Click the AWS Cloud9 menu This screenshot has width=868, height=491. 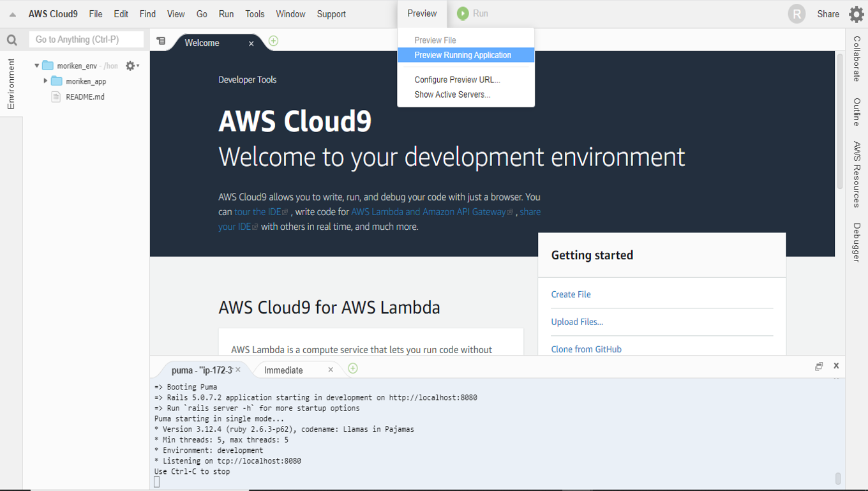click(53, 14)
